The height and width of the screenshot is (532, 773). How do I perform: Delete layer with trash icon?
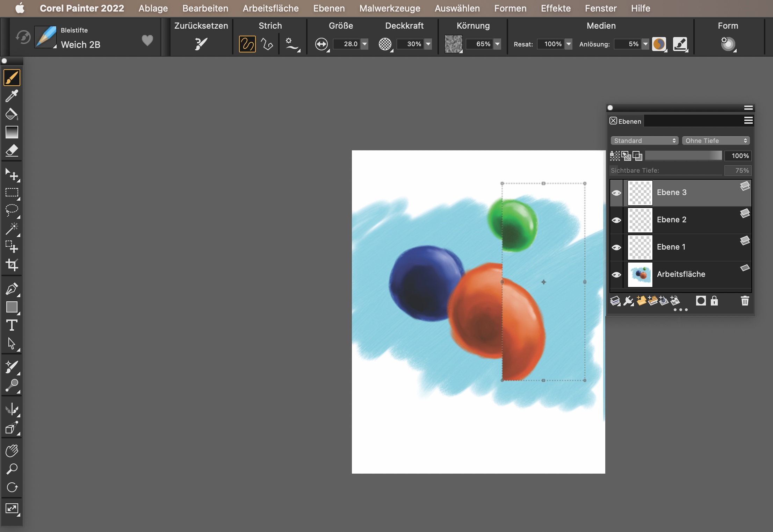point(745,301)
